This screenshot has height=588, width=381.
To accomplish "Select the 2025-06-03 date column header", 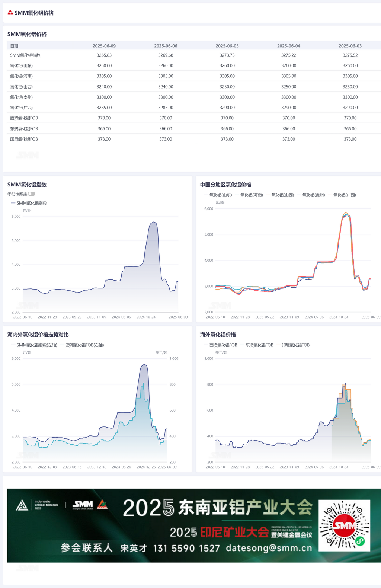I will (x=350, y=46).
